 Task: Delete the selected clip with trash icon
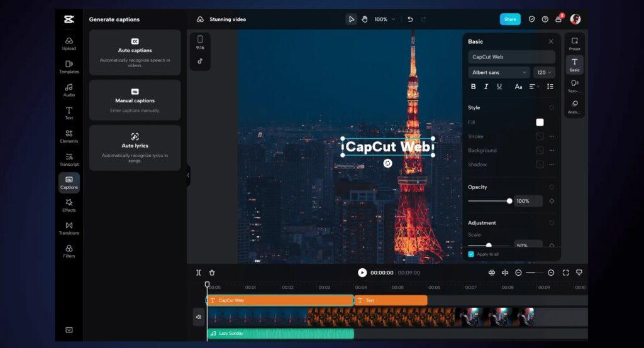[212, 273]
